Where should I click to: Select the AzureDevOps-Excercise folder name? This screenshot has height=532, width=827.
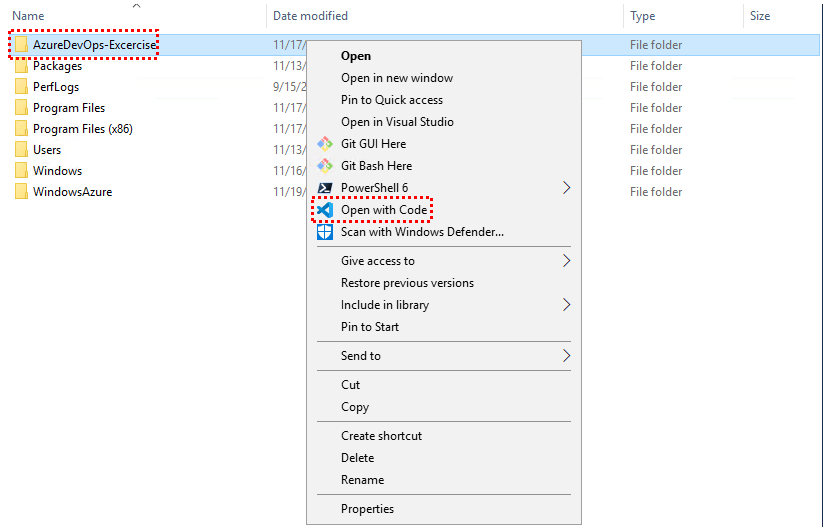(x=95, y=45)
